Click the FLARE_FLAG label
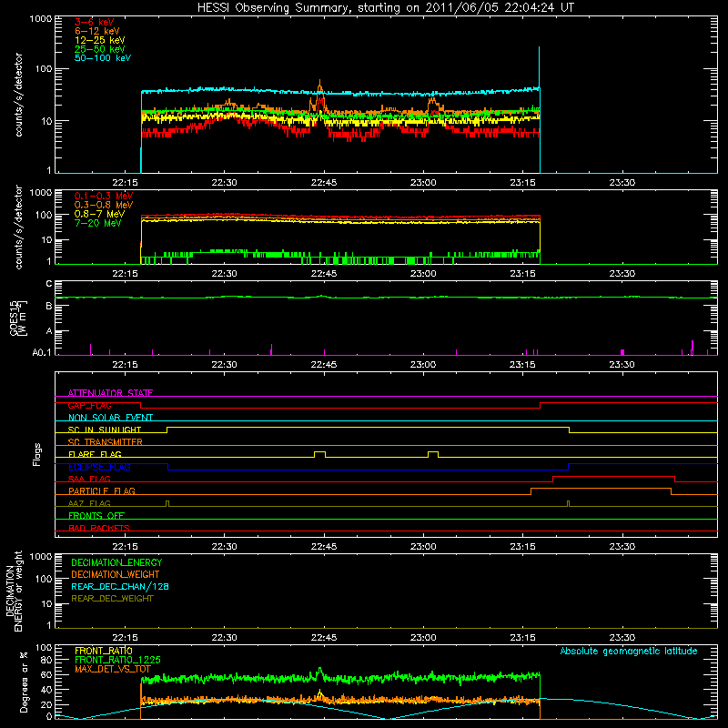Image resolution: width=728 pixels, height=728 pixels. [x=95, y=454]
